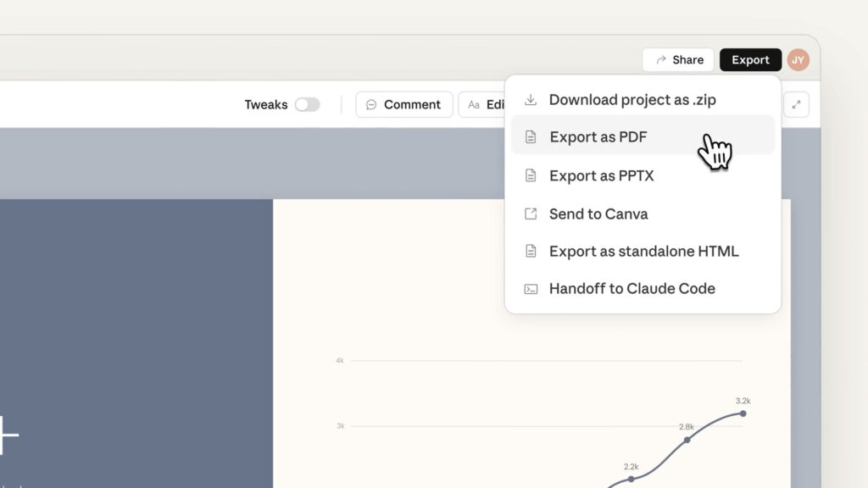868x488 pixels.
Task: Click the Send to Canva external-link icon
Action: (531, 213)
